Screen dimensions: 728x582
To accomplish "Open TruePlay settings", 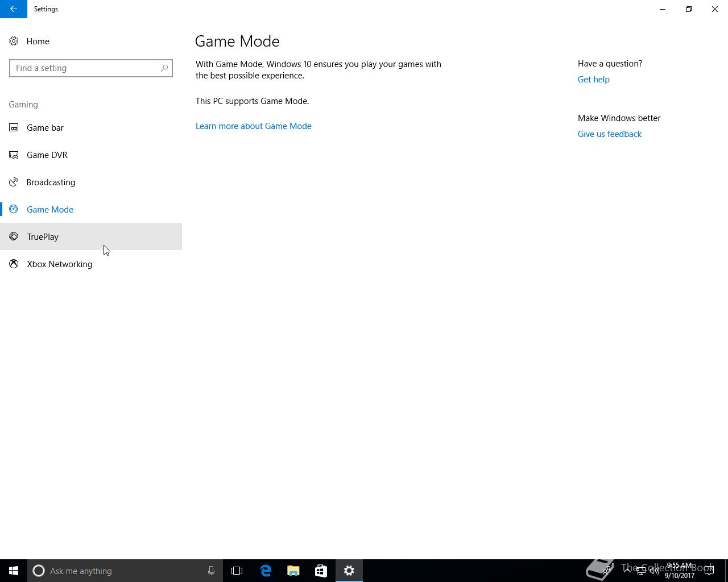I will pos(91,236).
